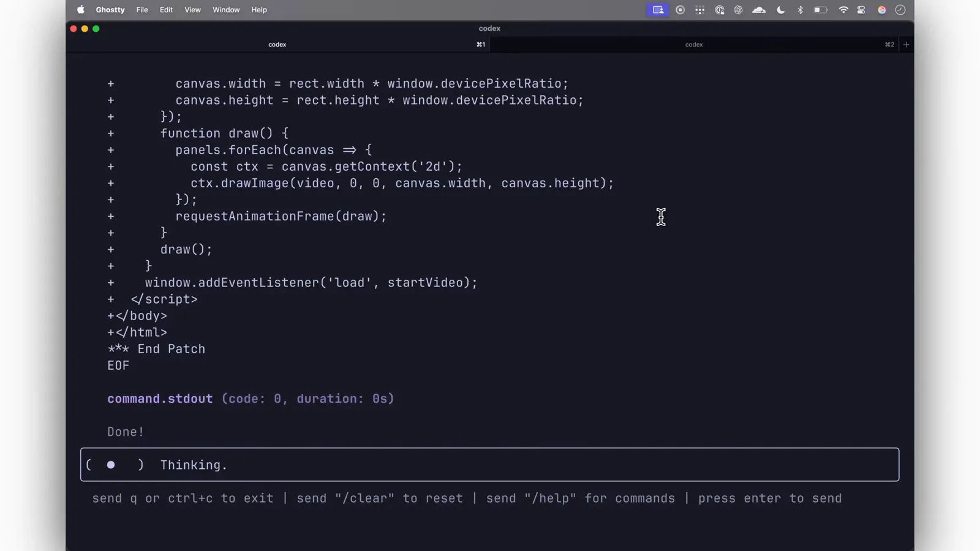Open the Cloudflare cloud menu bar icon
This screenshot has width=980, height=551.
pos(759,10)
